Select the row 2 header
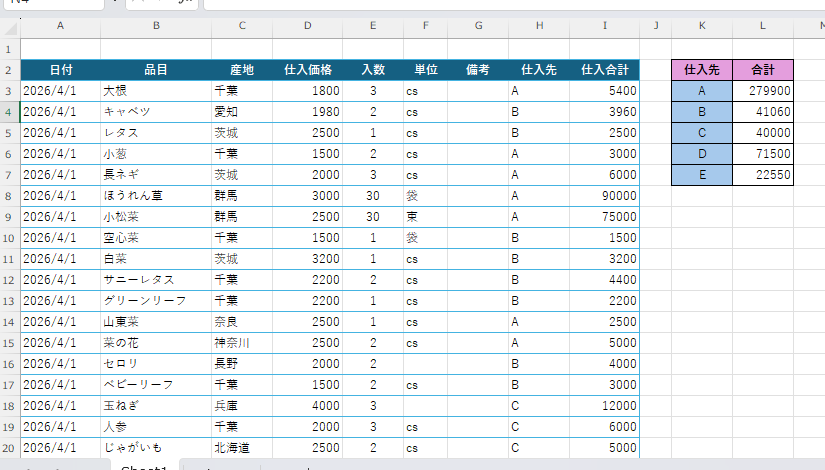Viewport: 825px width, 470px height. 9,70
